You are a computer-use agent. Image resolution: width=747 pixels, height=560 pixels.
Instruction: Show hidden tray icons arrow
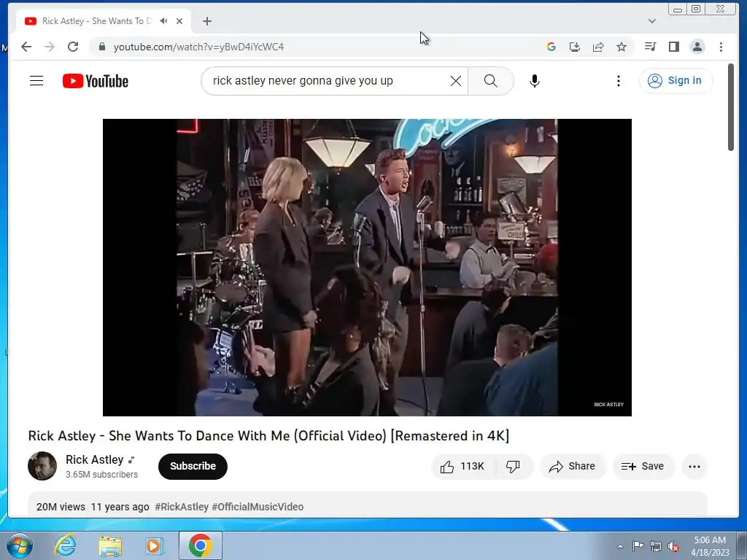pyautogui.click(x=620, y=546)
